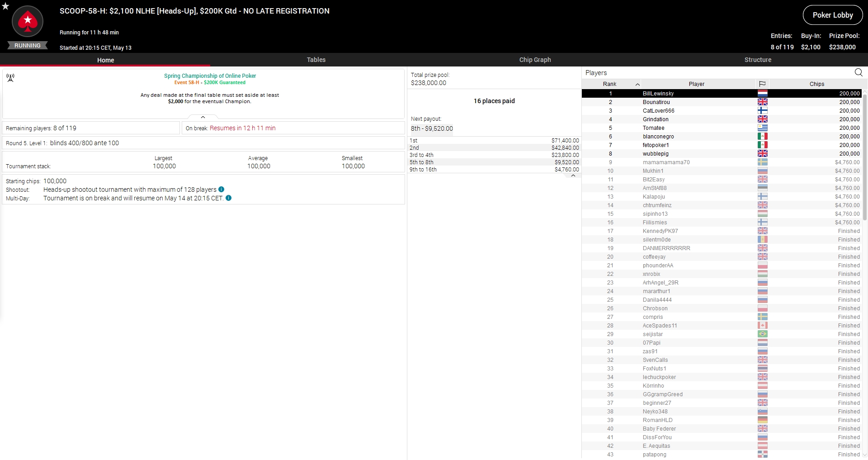Go back to Poker Lobby

pos(833,15)
